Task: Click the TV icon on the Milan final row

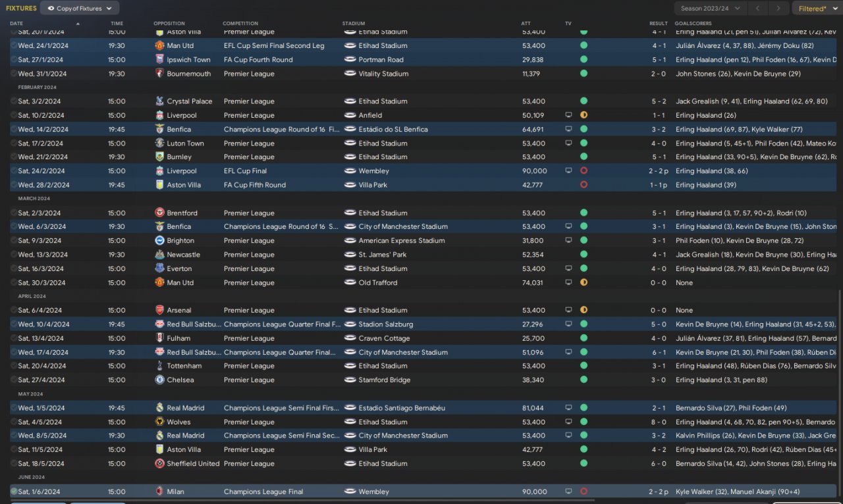Action: tap(568, 491)
